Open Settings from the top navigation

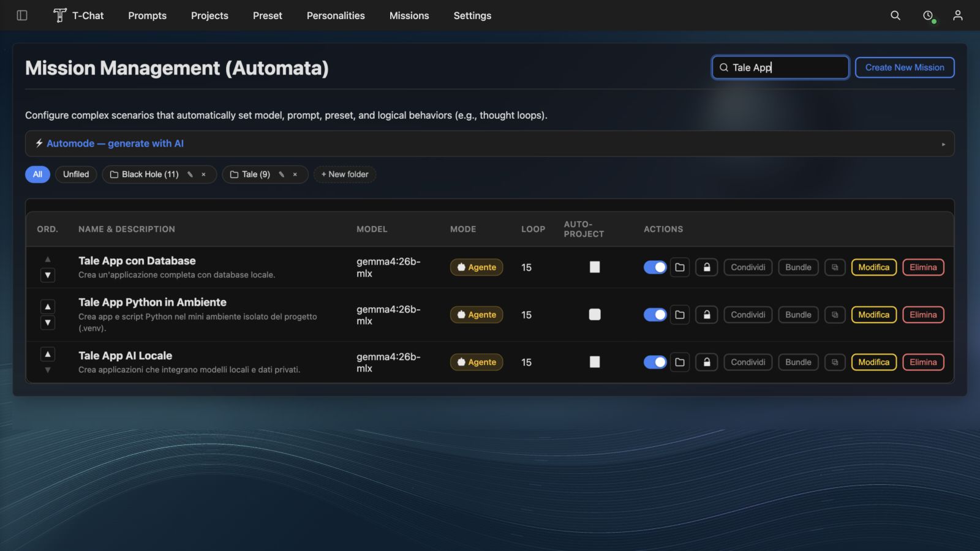[472, 15]
